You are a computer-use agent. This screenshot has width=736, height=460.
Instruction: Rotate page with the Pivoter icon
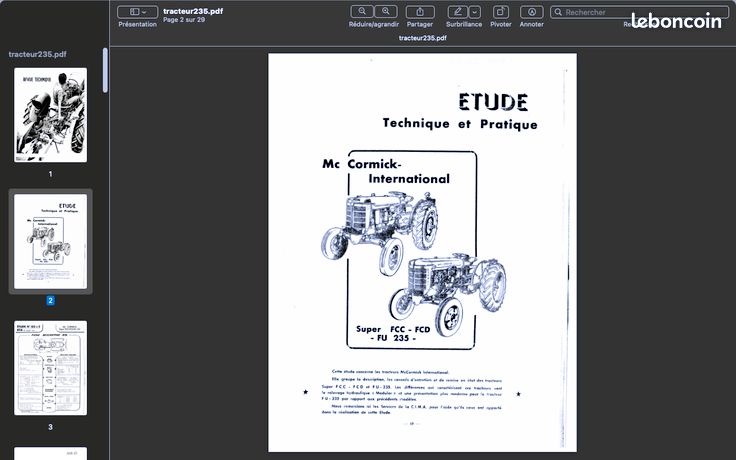click(501, 12)
